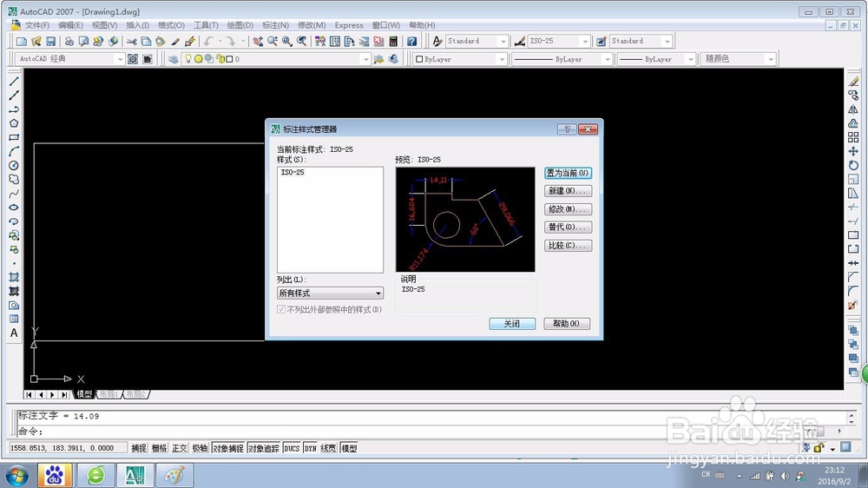The image size is (868, 488).
Task: Select the Polygon draw tool
Action: tap(14, 123)
